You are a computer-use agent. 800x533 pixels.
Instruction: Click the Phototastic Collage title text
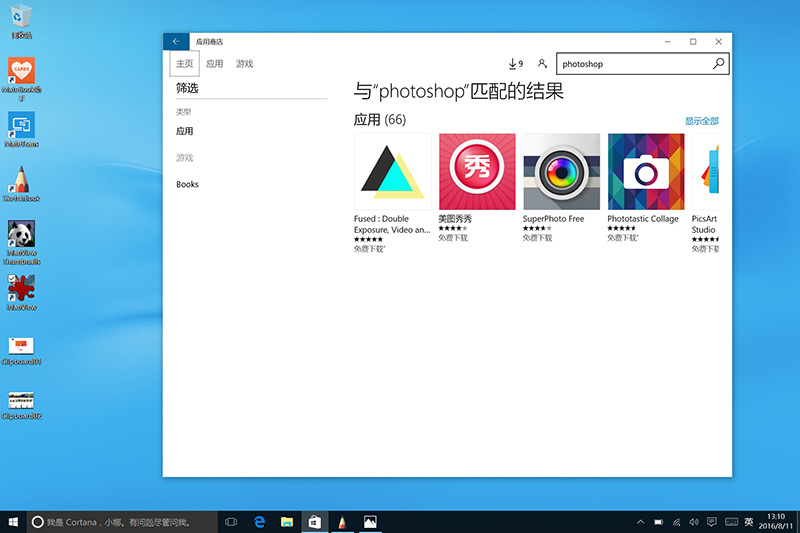(x=643, y=218)
